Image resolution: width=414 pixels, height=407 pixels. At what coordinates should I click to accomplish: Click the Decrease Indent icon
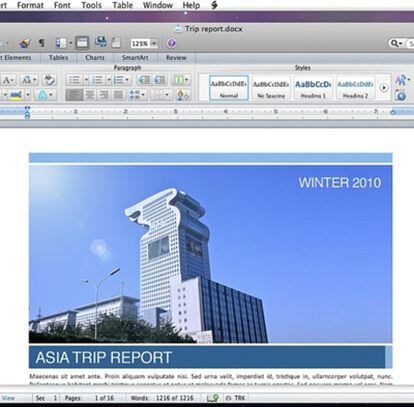point(144,80)
